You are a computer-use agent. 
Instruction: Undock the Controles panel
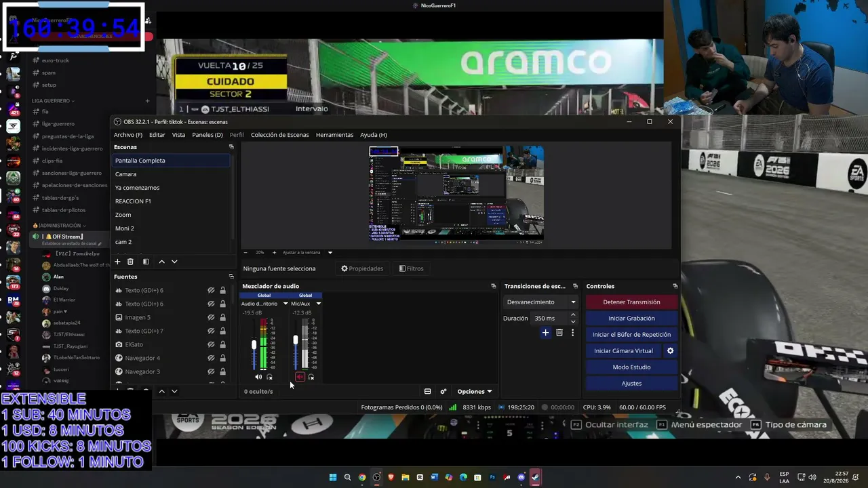(675, 286)
